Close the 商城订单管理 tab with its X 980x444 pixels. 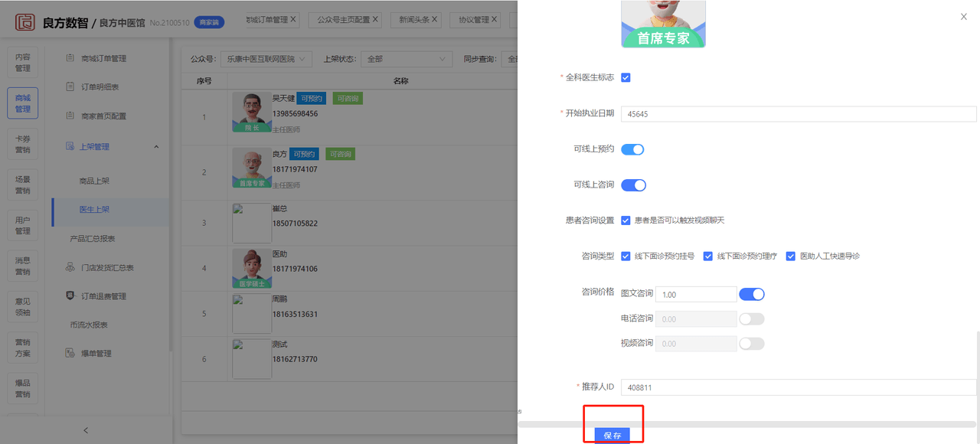(x=294, y=19)
